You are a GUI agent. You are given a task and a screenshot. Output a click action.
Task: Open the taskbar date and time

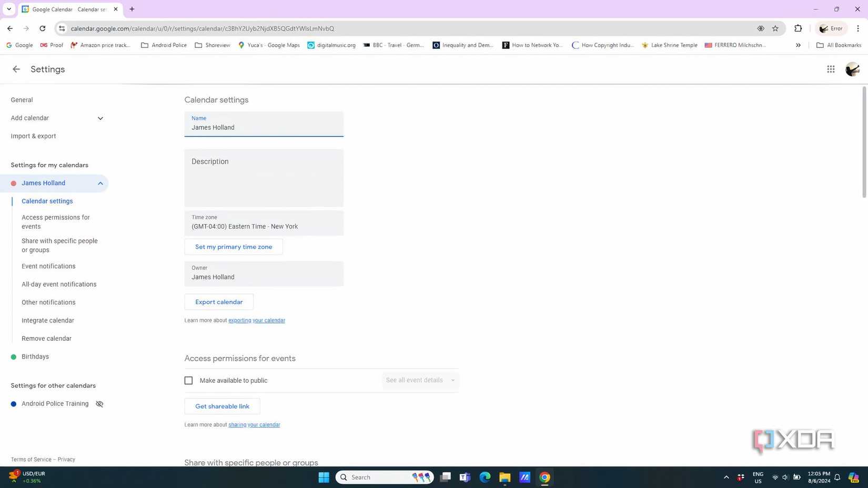(x=819, y=477)
